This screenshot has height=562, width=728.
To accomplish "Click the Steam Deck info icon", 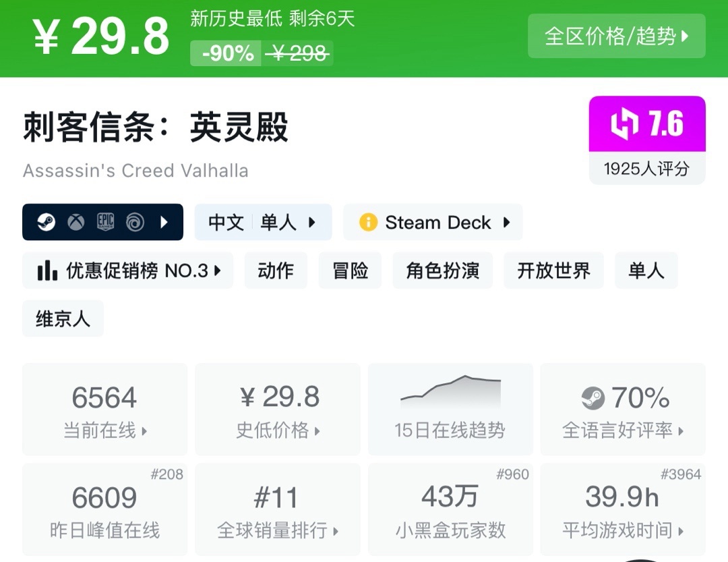I will coord(368,222).
